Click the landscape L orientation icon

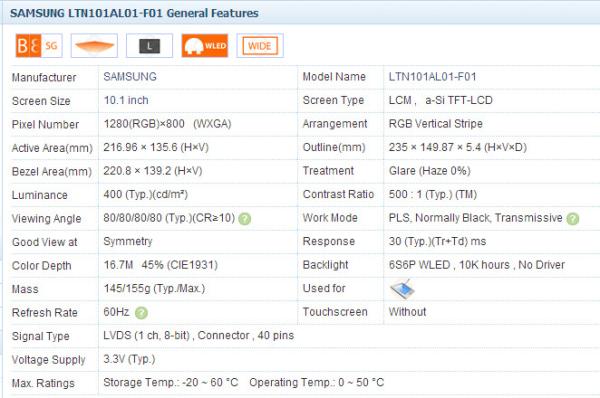pos(149,46)
